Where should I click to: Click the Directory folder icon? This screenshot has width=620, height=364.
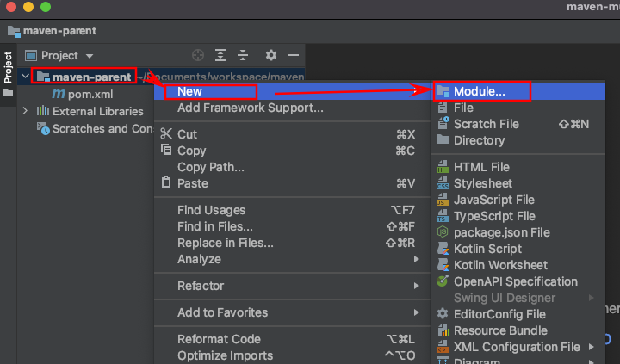[x=443, y=139]
